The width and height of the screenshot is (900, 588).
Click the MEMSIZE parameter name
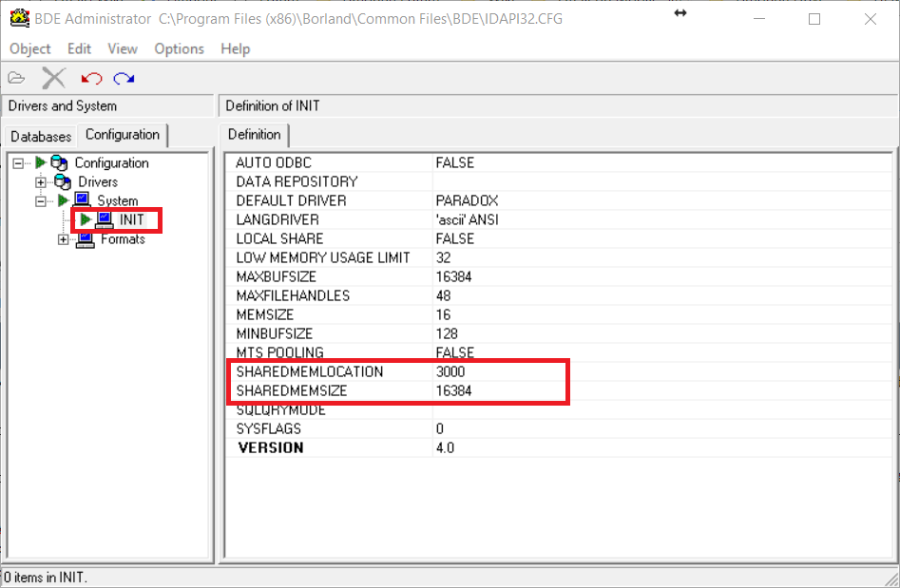click(x=264, y=314)
